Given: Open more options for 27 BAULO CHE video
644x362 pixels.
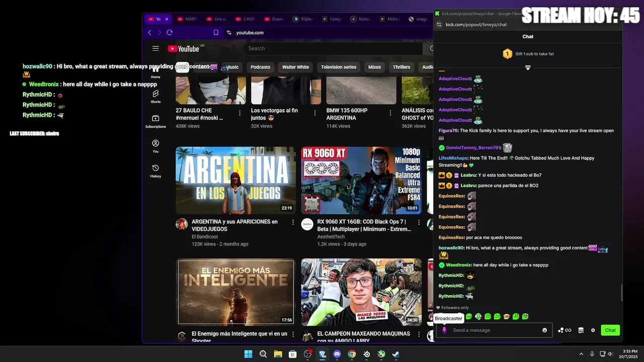Looking at the screenshot, I should 239,113.
